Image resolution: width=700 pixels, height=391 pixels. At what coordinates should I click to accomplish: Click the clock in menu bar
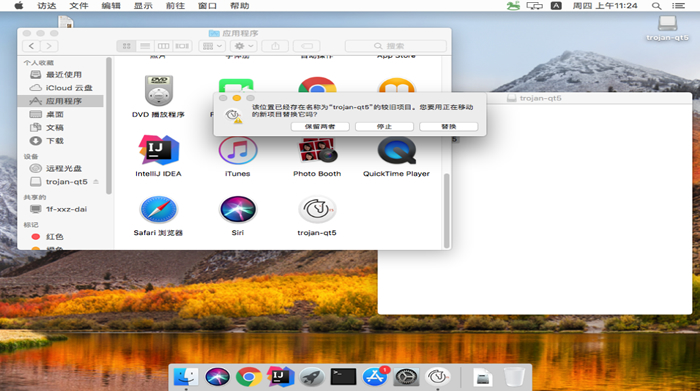(605, 6)
